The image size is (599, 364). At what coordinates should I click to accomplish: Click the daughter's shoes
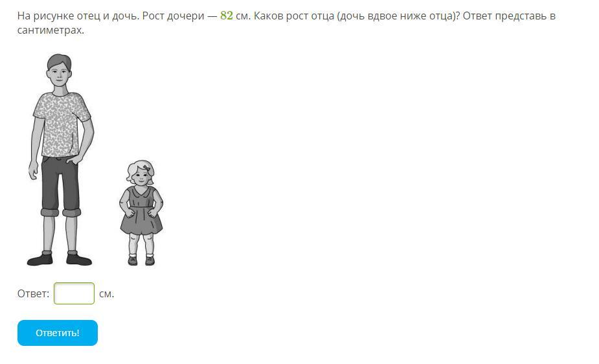click(141, 260)
